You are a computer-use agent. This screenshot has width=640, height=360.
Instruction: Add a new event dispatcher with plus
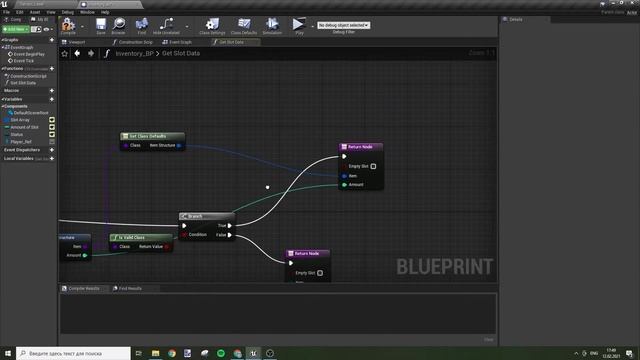52,150
